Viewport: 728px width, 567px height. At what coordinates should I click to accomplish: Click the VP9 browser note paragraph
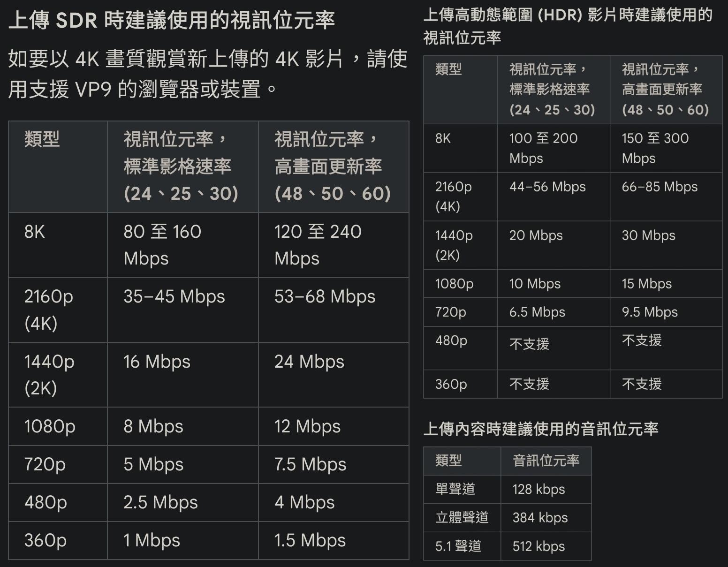click(207, 74)
